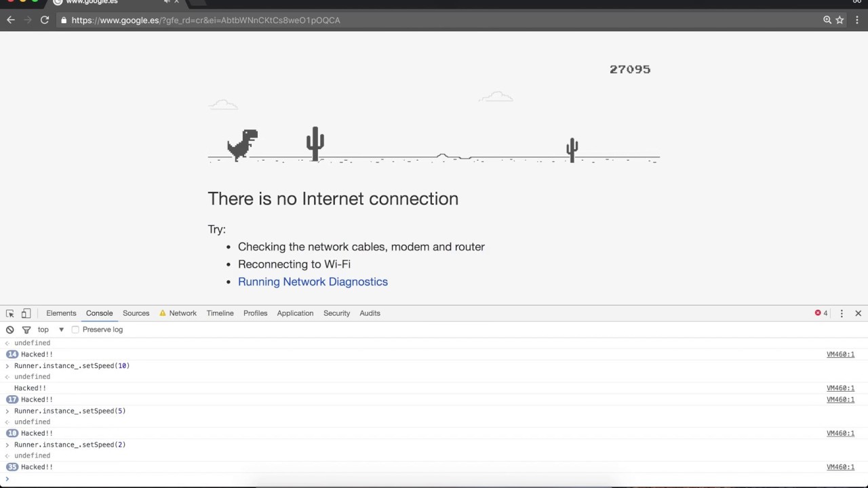The image size is (868, 488).
Task: Open the Sources tab
Action: pyautogui.click(x=136, y=313)
